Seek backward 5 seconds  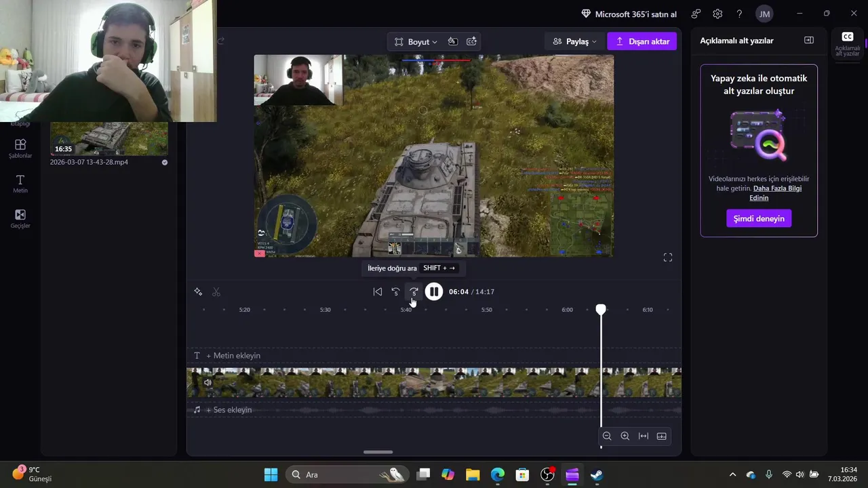[395, 291]
